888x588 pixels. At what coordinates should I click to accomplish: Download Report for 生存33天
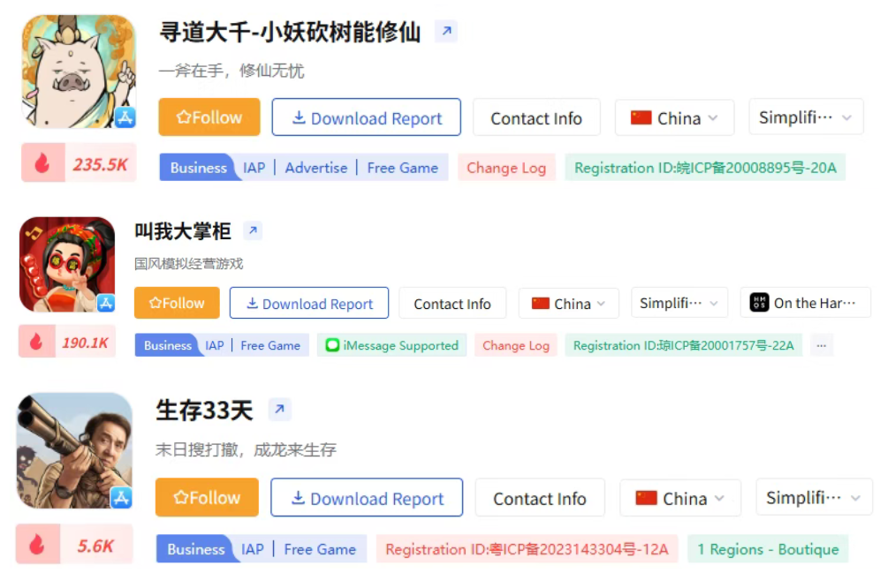[x=367, y=497]
